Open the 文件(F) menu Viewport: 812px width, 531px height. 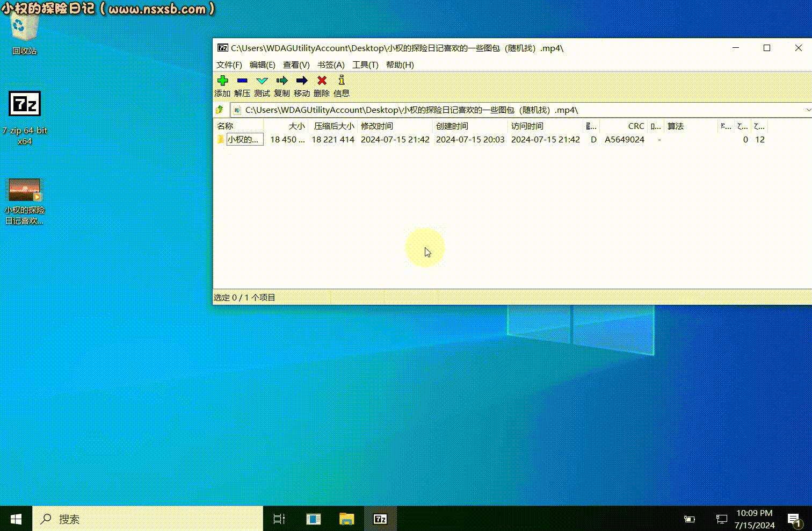(x=229, y=65)
